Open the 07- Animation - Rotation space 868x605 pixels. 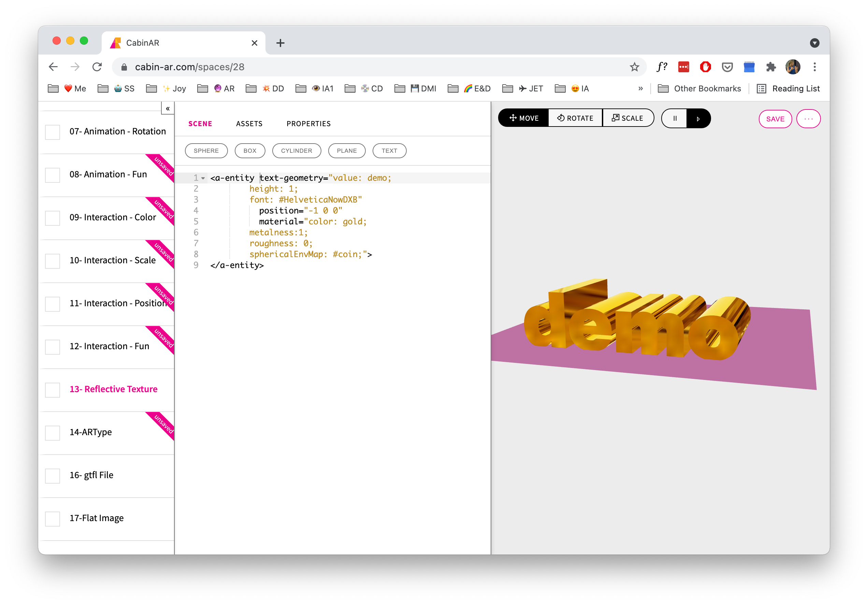118,131
